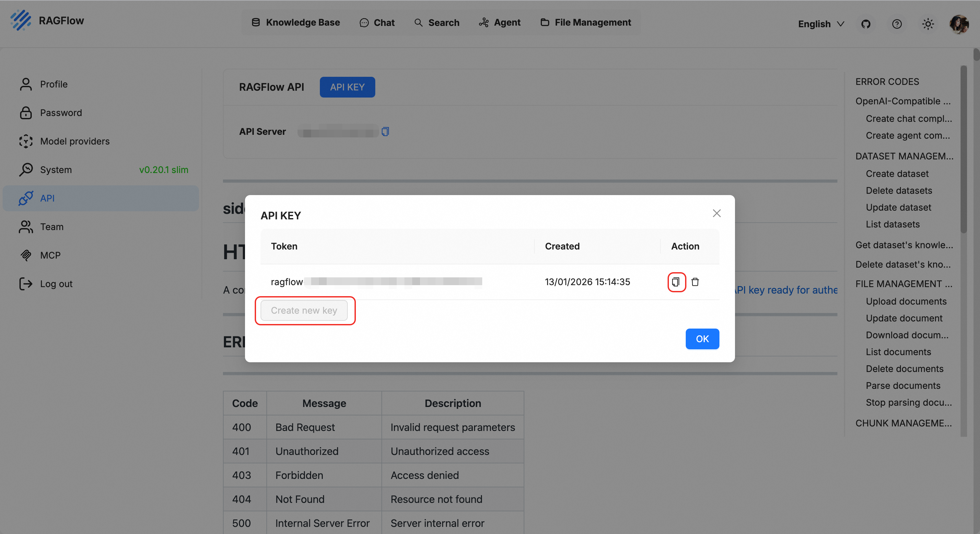The width and height of the screenshot is (980, 534).
Task: Copy the API Server address
Action: click(x=385, y=132)
